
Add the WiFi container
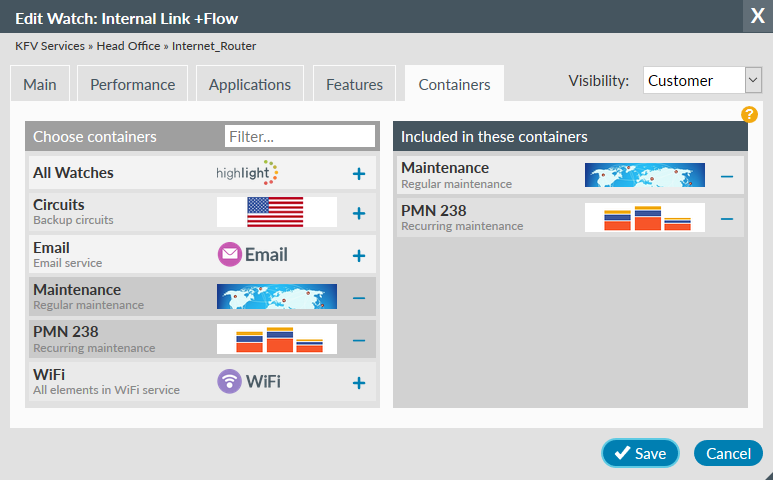(x=359, y=383)
